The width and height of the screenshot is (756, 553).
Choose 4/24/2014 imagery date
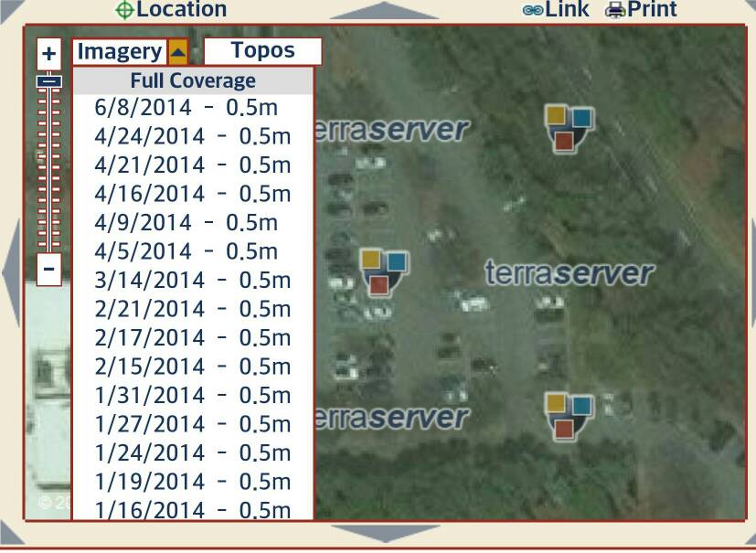192,136
